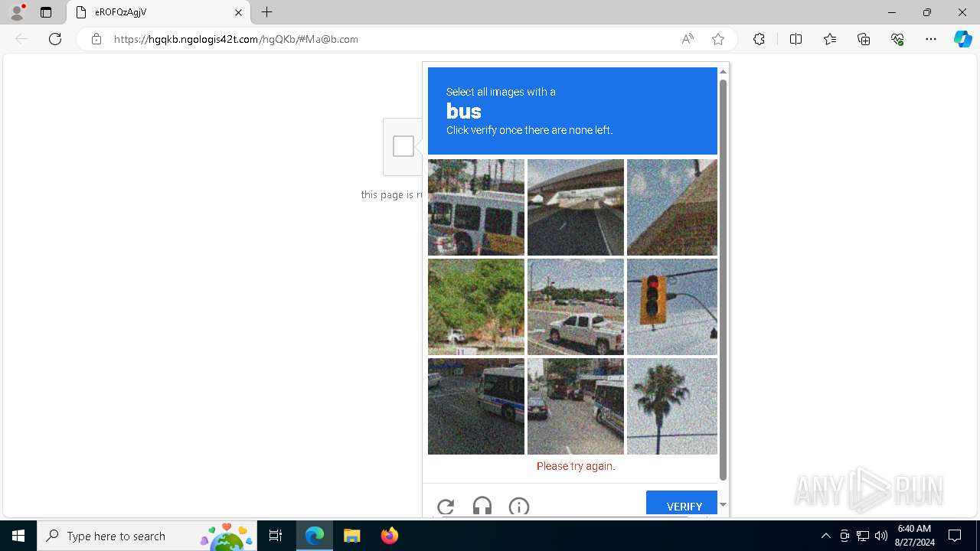Open volume control

(881, 536)
